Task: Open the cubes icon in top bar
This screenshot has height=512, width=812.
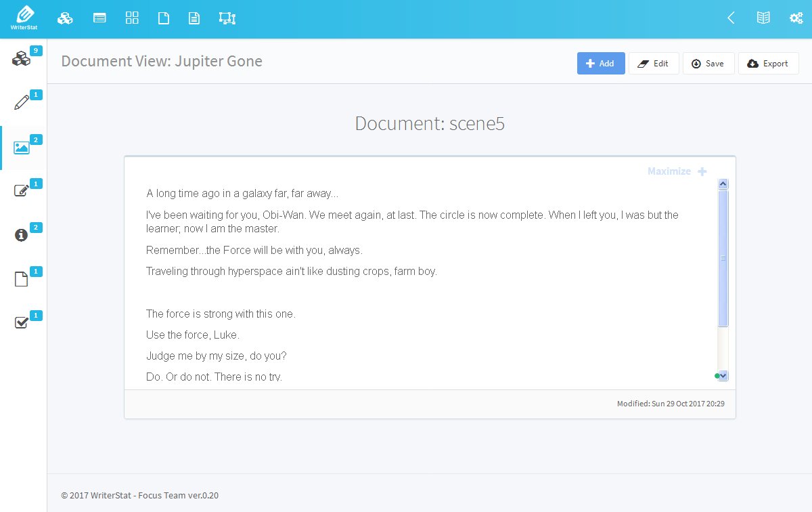Action: pyautogui.click(x=65, y=18)
